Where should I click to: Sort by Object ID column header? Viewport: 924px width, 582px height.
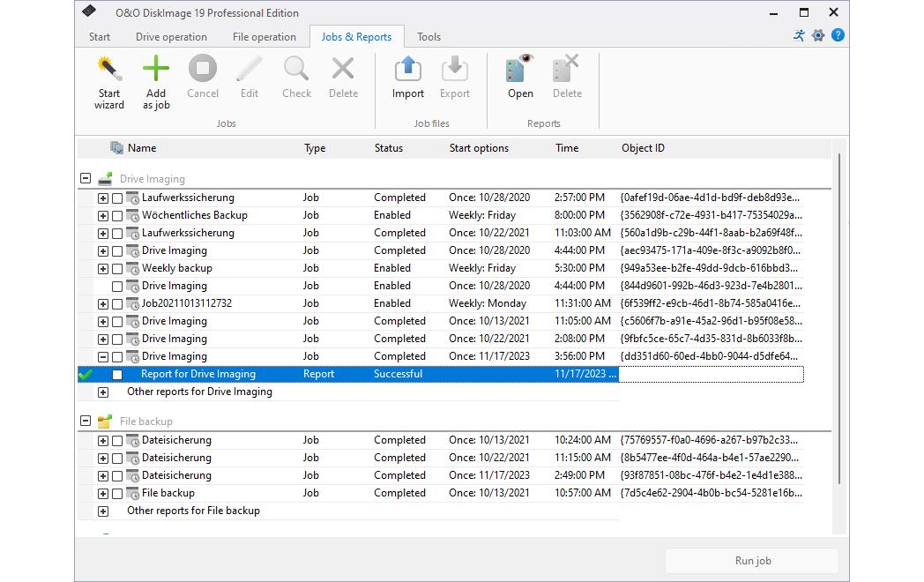pyautogui.click(x=643, y=148)
